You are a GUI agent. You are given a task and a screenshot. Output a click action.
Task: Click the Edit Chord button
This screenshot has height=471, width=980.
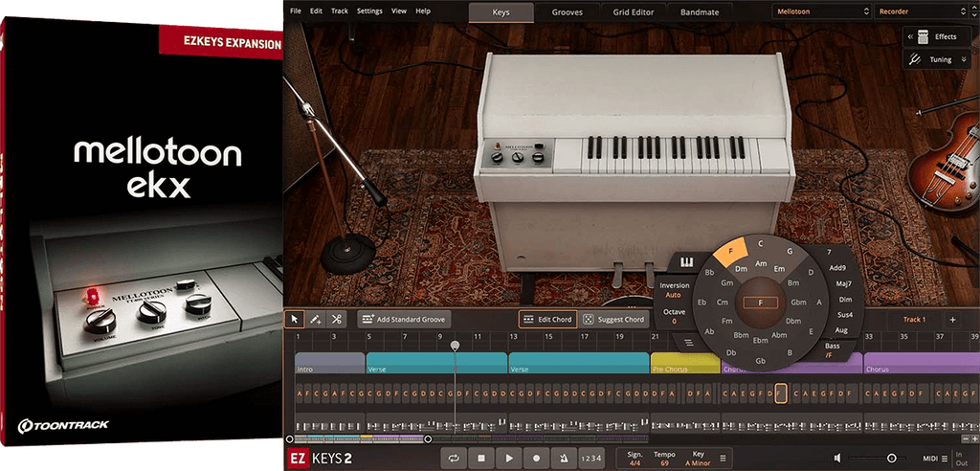[547, 319]
